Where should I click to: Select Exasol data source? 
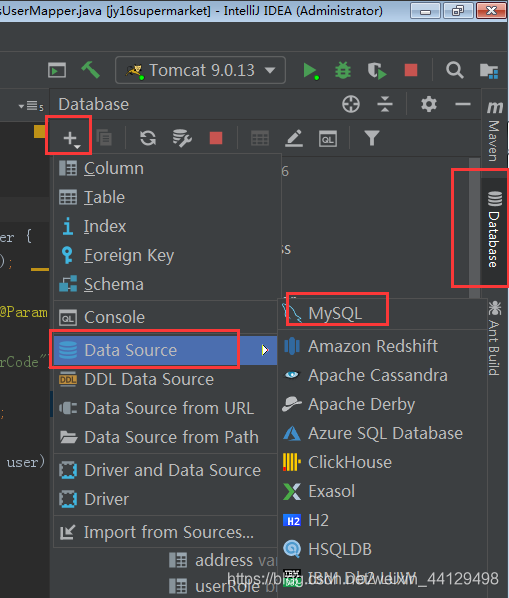click(382, 491)
